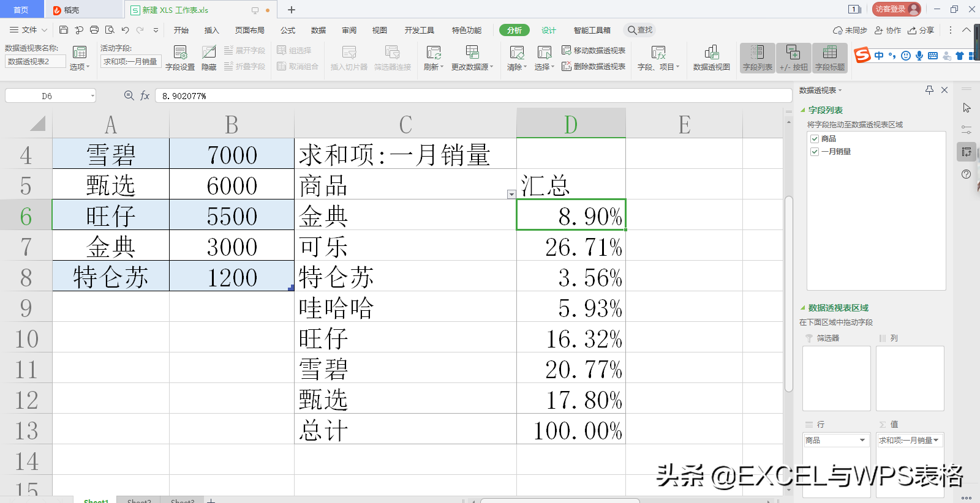Open the 商品 filter dropdown arrow in pivot header
The image size is (980, 503).
pyautogui.click(x=511, y=194)
